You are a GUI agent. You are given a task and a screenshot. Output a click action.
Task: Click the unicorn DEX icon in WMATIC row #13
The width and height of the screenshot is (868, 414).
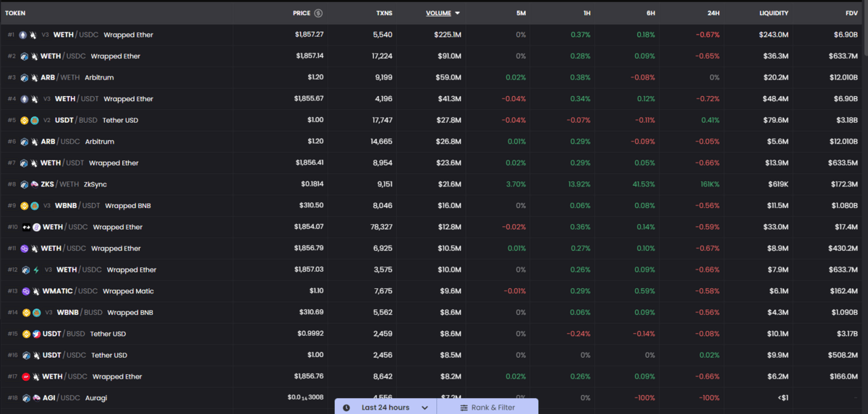[x=35, y=291]
